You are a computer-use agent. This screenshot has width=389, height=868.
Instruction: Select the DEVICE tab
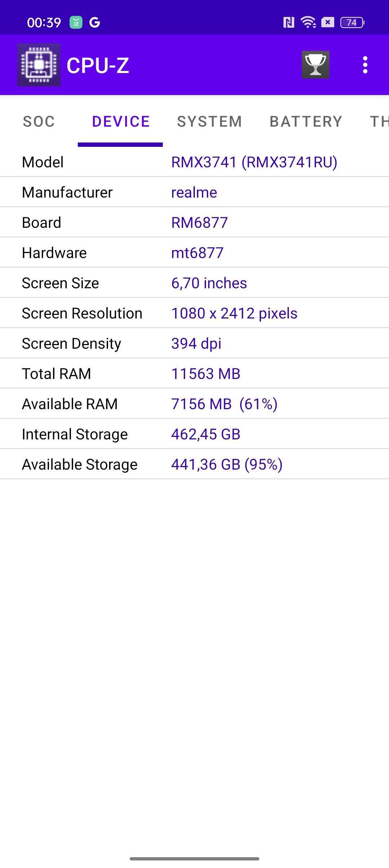[121, 122]
